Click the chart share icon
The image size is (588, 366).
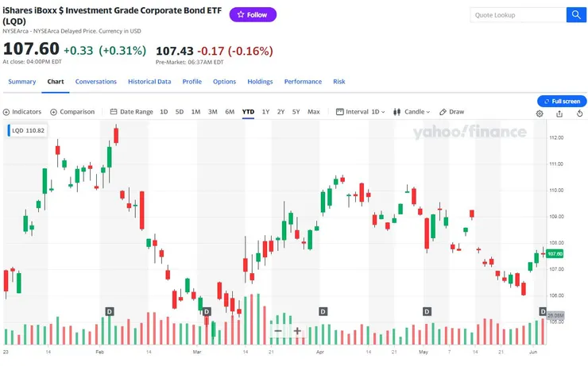click(559, 114)
